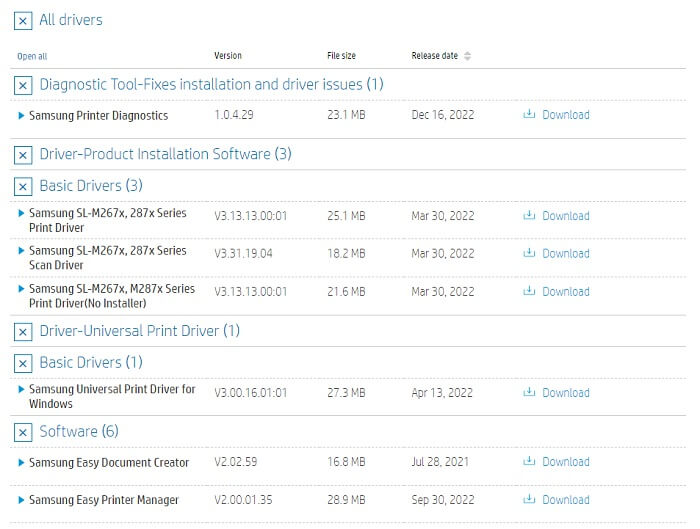Collapse Software (6) toggle box
The height and width of the screenshot is (529, 700).
23,433
